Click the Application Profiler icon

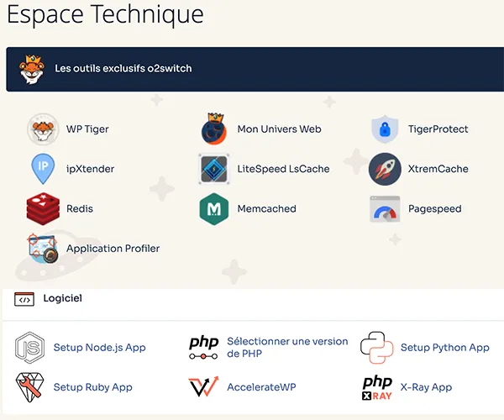(x=43, y=249)
